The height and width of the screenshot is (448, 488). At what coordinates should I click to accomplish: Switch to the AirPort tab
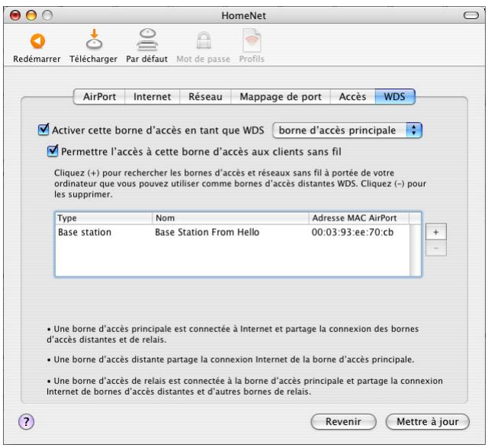[99, 97]
